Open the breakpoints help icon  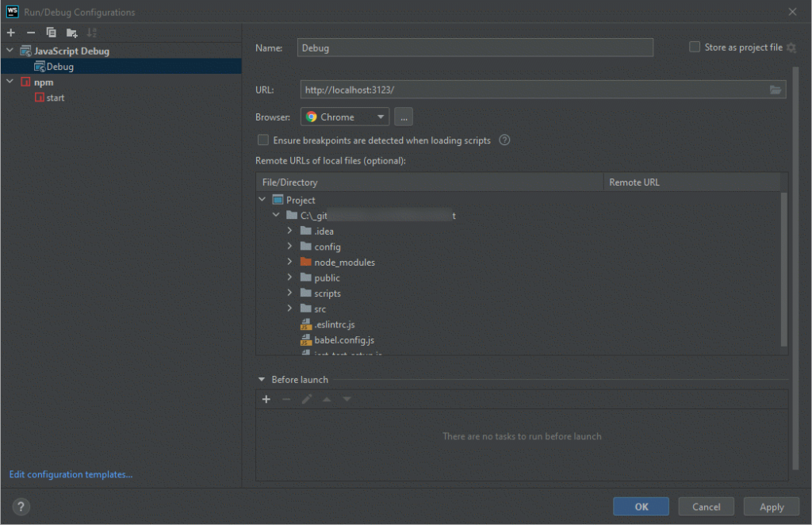(504, 140)
